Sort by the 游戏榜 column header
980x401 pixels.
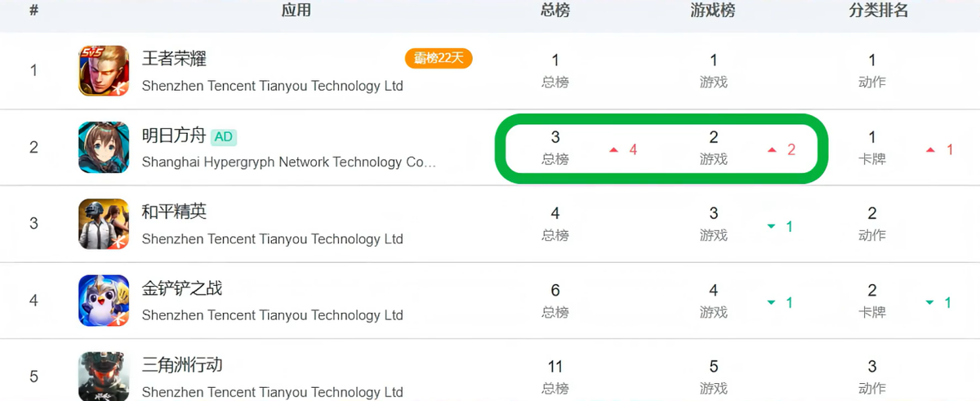click(714, 11)
